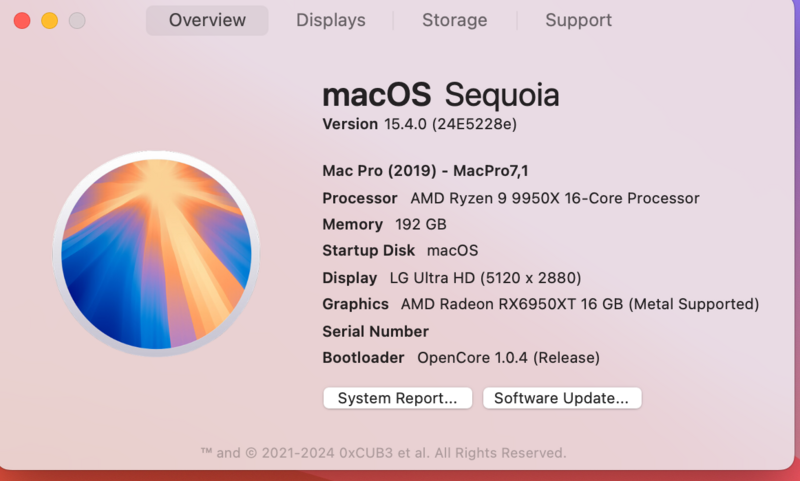Click the macOS Sequoia wallpaper logo
This screenshot has height=481, width=800.
click(156, 254)
